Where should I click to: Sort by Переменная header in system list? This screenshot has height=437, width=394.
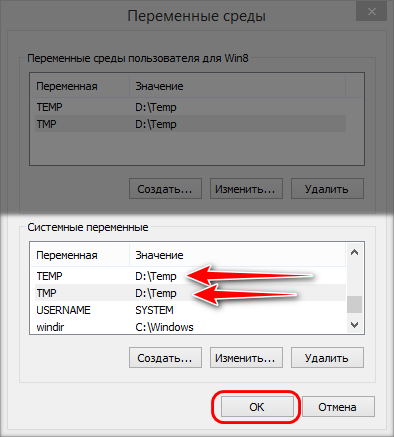80,255
